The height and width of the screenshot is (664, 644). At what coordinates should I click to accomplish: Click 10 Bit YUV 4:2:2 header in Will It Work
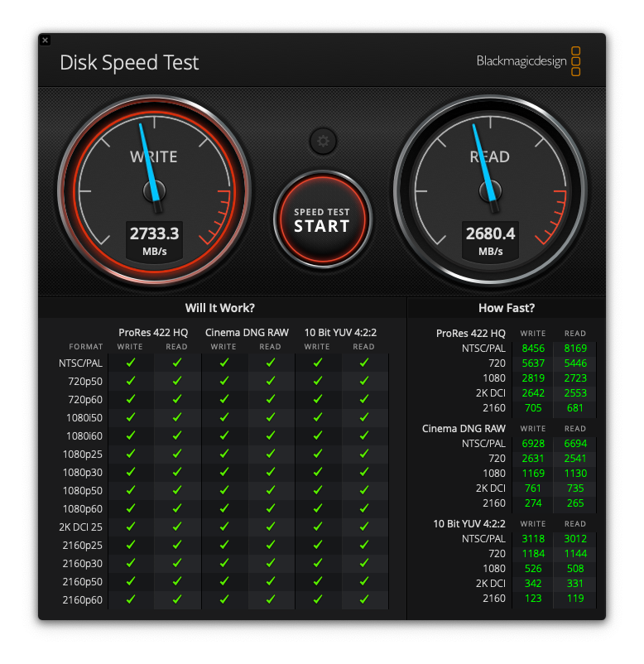(340, 333)
